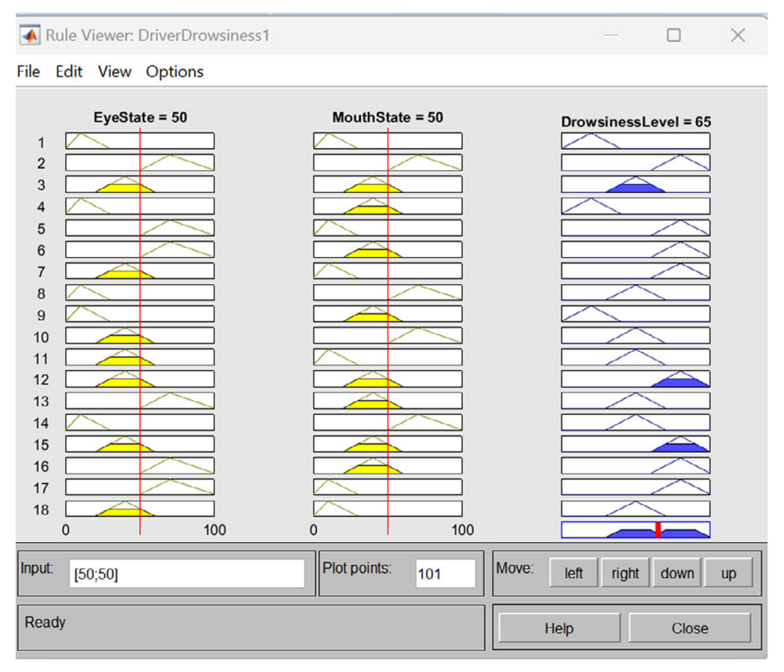Select rule number 15
784x672 pixels.
pos(41,445)
